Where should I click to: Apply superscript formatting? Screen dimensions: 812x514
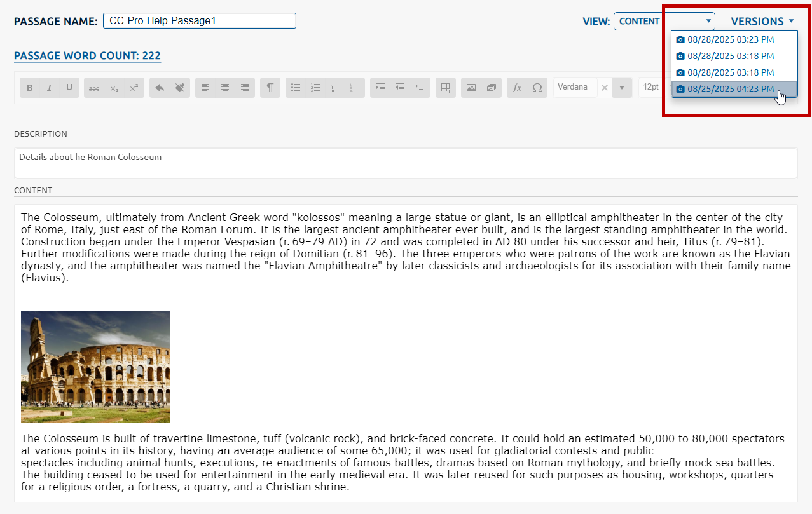point(134,88)
